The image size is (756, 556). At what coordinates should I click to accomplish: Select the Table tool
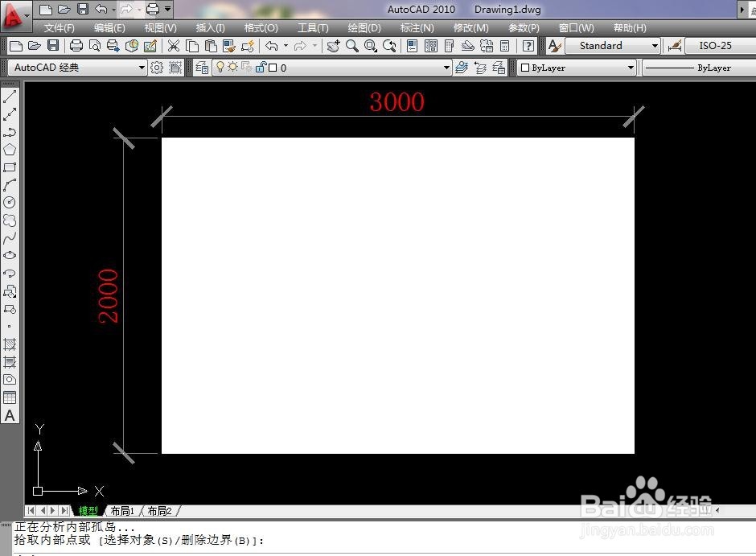10,397
